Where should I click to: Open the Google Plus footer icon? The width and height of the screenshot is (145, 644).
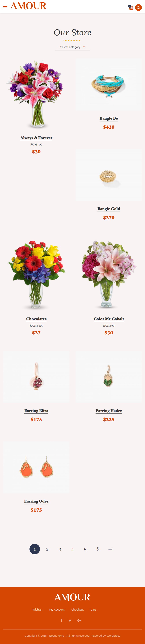(79, 620)
